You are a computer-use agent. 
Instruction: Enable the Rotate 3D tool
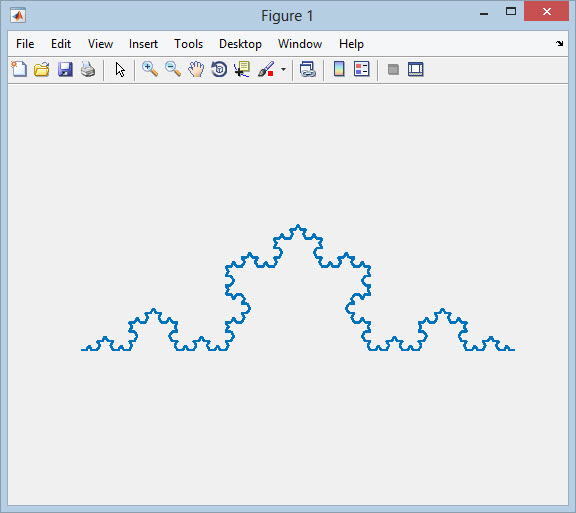(219, 69)
